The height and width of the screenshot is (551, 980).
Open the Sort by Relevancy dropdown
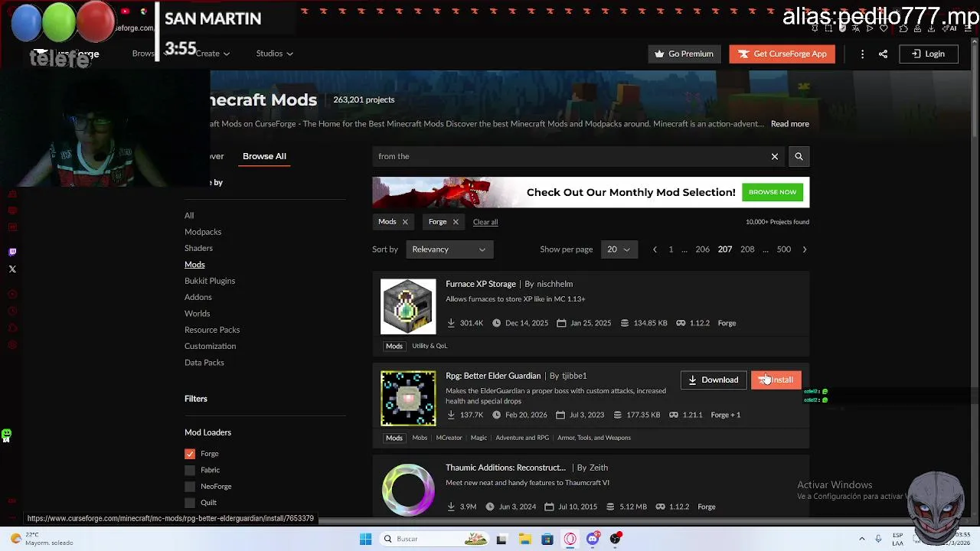pyautogui.click(x=449, y=249)
